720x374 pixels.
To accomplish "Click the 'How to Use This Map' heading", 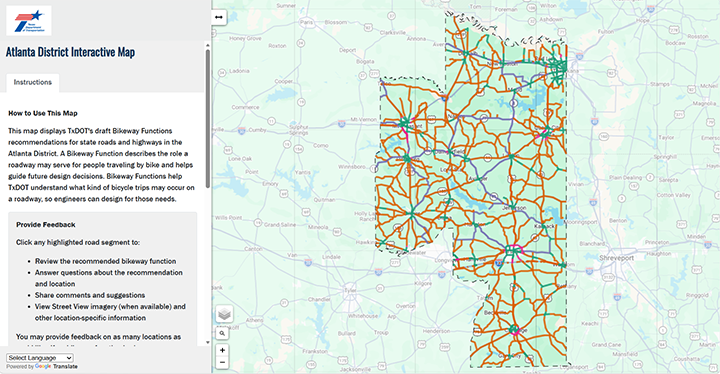I will coord(43,113).
